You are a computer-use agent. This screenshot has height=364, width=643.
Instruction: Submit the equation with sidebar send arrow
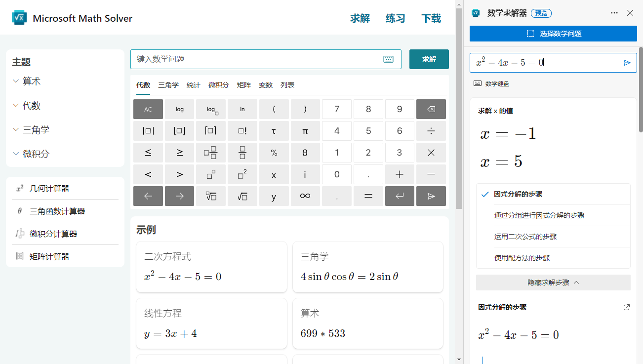pyautogui.click(x=627, y=63)
